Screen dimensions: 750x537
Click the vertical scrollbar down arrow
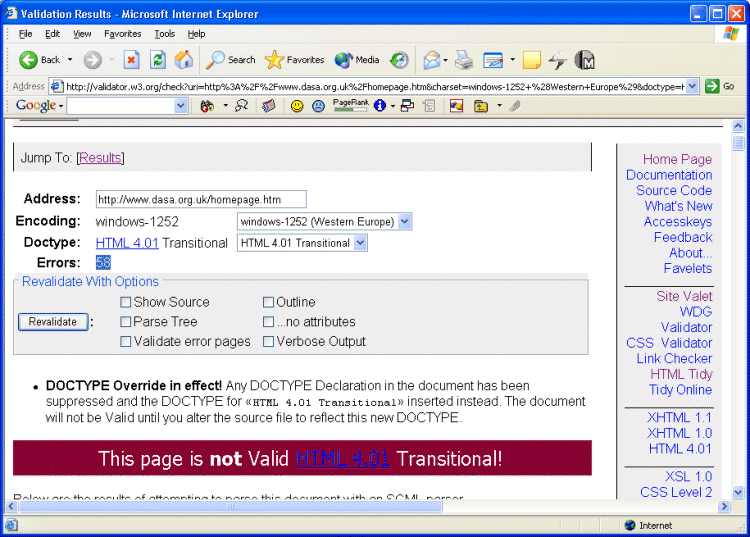(x=738, y=492)
